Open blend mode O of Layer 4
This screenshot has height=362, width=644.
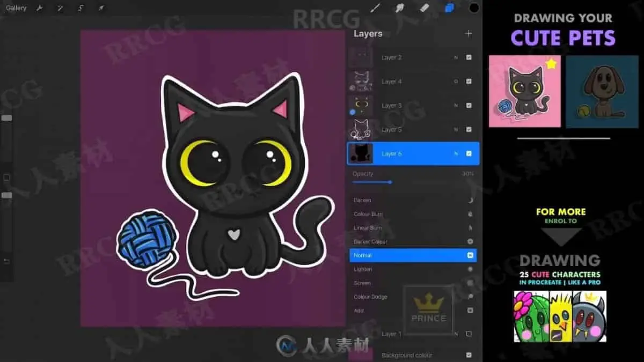click(456, 82)
